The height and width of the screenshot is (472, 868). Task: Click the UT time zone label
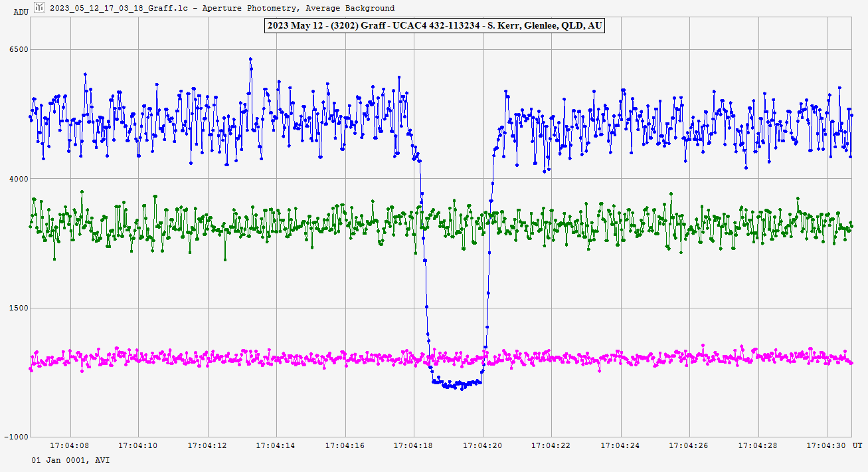(x=858, y=445)
